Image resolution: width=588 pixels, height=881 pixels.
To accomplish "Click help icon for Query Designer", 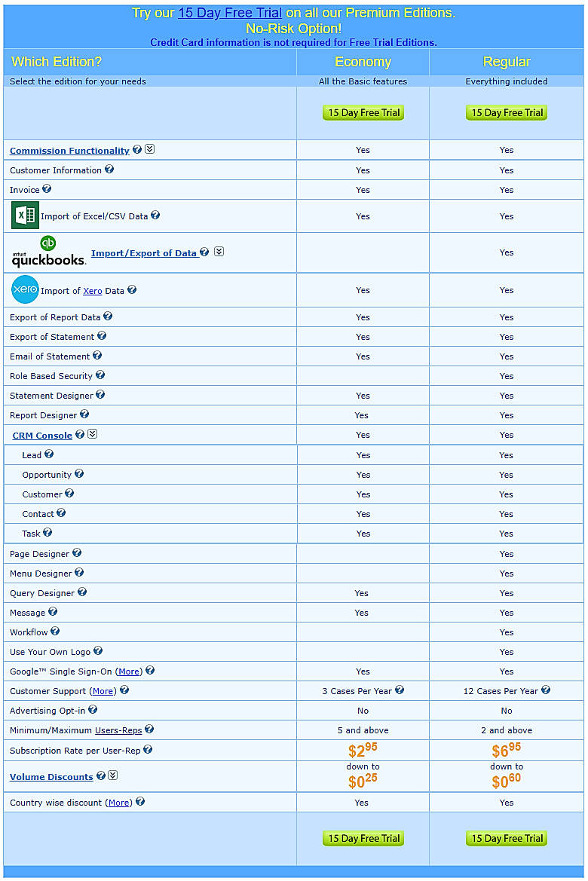I will 81,592.
